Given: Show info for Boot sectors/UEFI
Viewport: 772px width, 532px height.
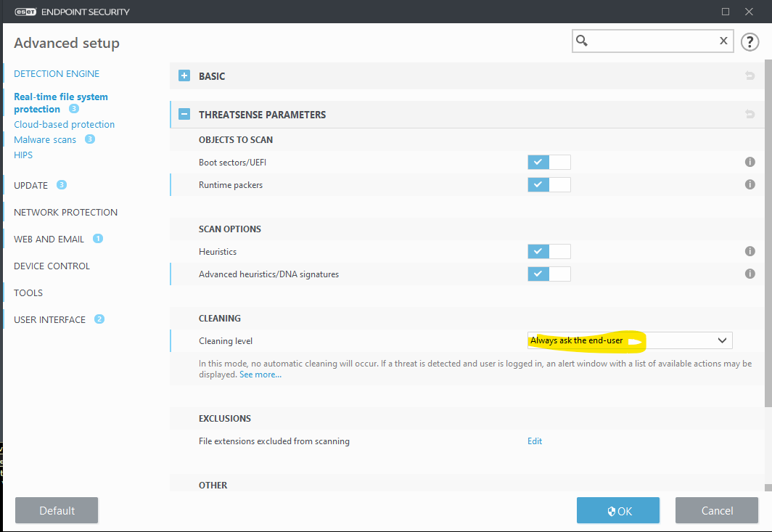Looking at the screenshot, I should pos(750,162).
